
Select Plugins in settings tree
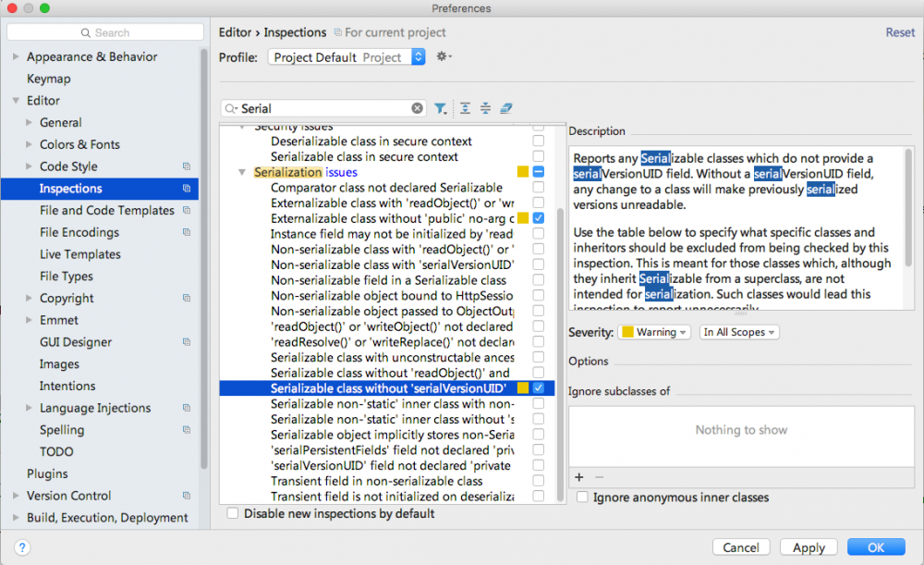coord(47,473)
